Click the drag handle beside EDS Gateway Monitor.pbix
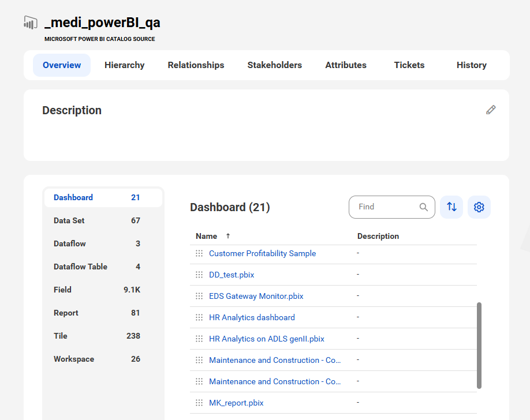The width and height of the screenshot is (530, 420). (x=199, y=296)
